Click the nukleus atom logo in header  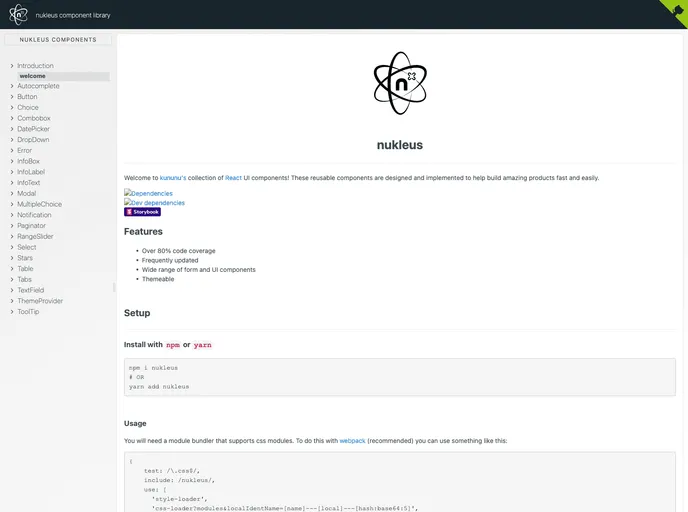pyautogui.click(x=18, y=15)
